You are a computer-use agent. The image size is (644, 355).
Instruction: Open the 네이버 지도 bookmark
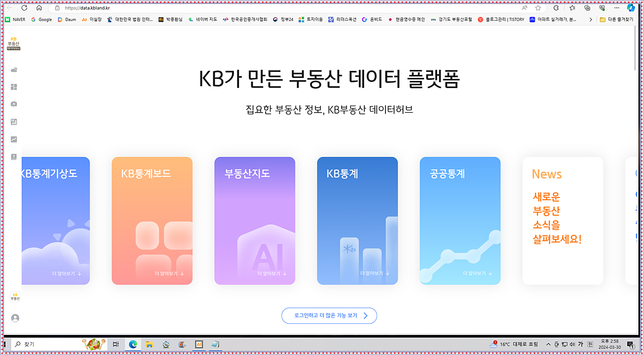(203, 20)
